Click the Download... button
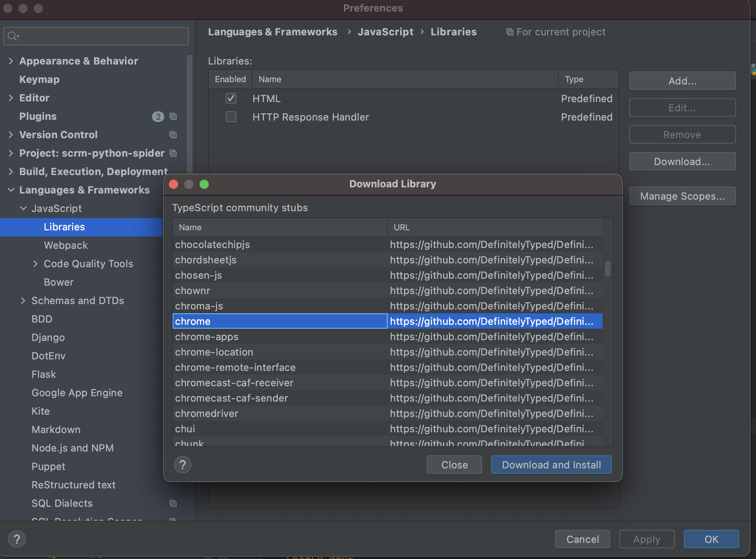 pyautogui.click(x=682, y=161)
